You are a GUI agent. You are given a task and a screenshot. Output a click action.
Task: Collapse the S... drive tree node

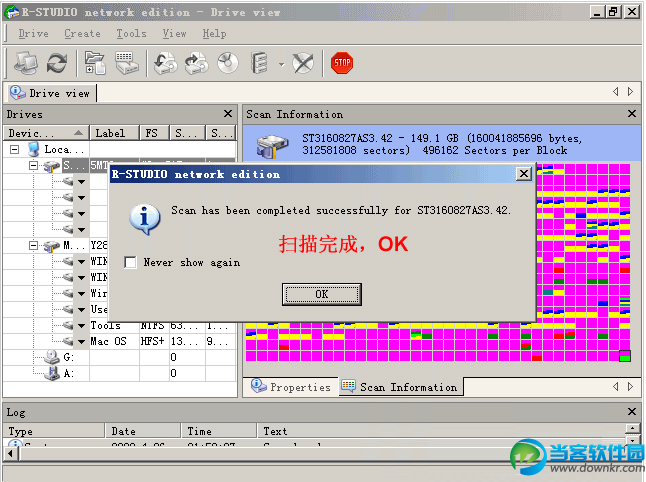pos(33,166)
